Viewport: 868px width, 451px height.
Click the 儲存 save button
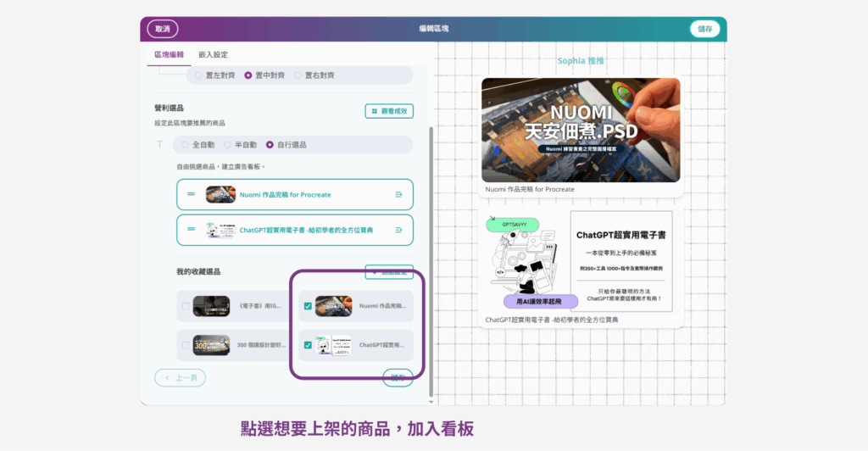click(704, 29)
